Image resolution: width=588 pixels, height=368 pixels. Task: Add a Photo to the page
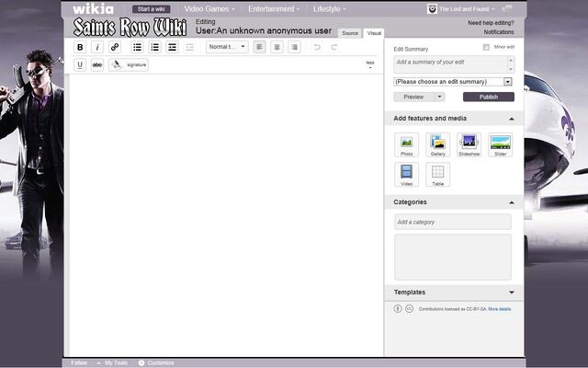click(406, 144)
